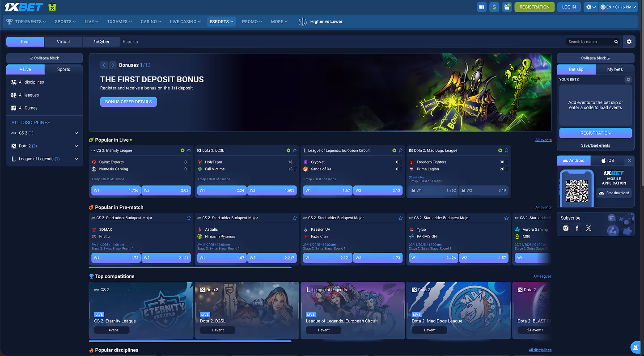Viewport: 644px width, 356px height.
Task: Click the Search by match input field
Action: pos(588,42)
